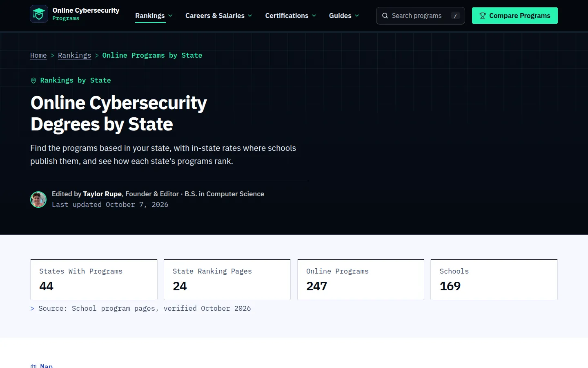This screenshot has width=588, height=368.
Task: Click the map pin icon beside Rankings by State
Action: 33,81
